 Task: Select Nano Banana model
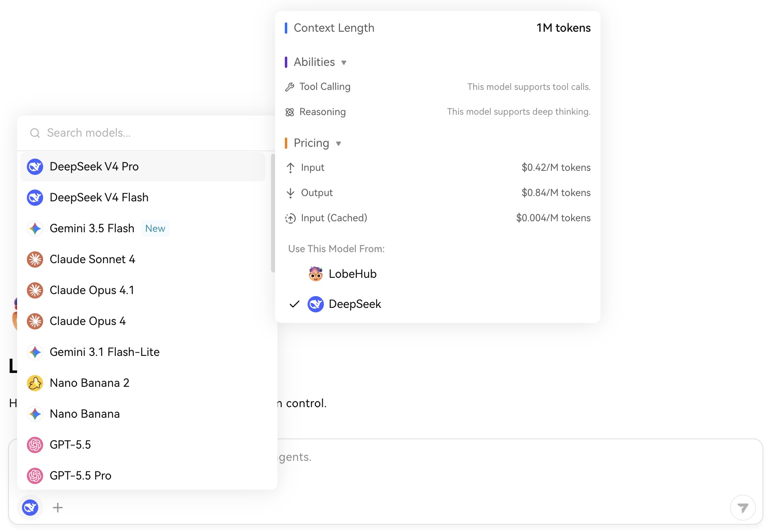[143, 414]
